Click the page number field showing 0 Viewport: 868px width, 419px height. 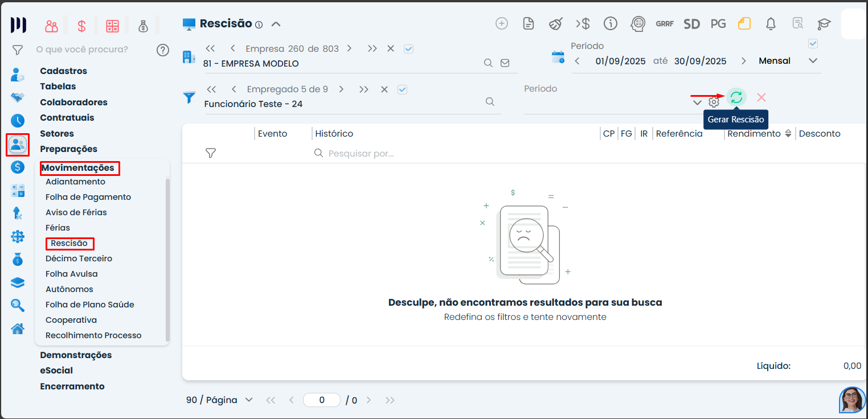pos(322,400)
